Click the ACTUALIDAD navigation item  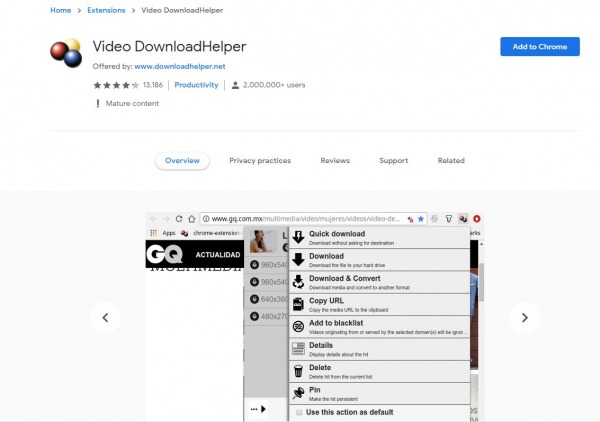click(x=218, y=255)
